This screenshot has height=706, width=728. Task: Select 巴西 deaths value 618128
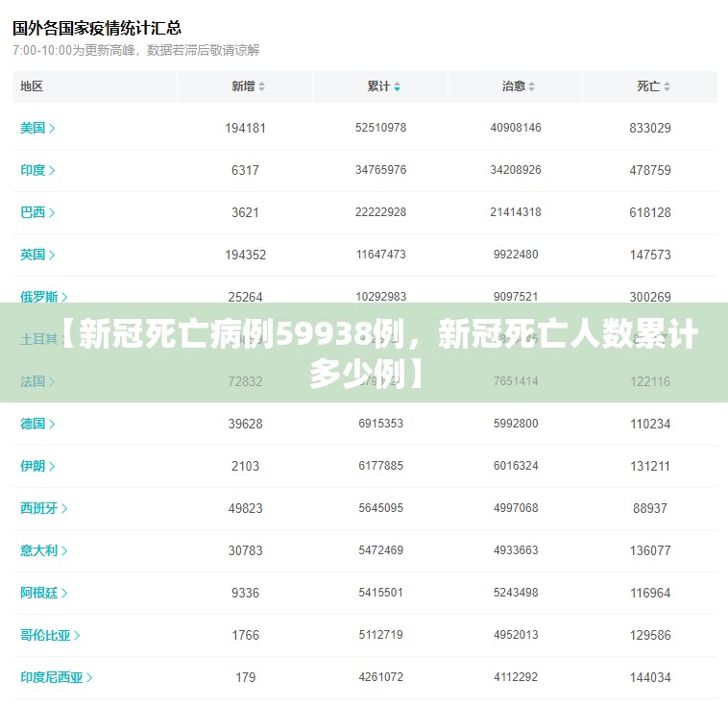pos(650,212)
